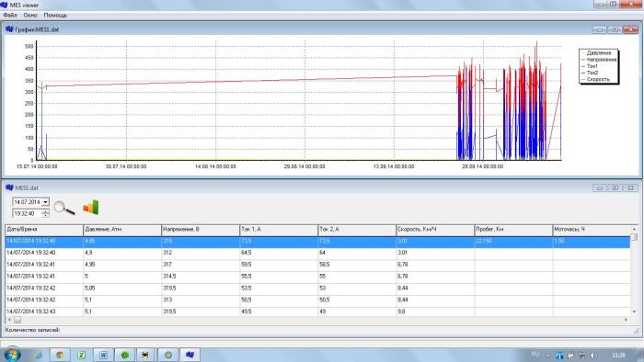Viewport: 644px width, 362px height.
Task: Click the Ток 2 cell 58,5
Action: [x=357, y=265]
